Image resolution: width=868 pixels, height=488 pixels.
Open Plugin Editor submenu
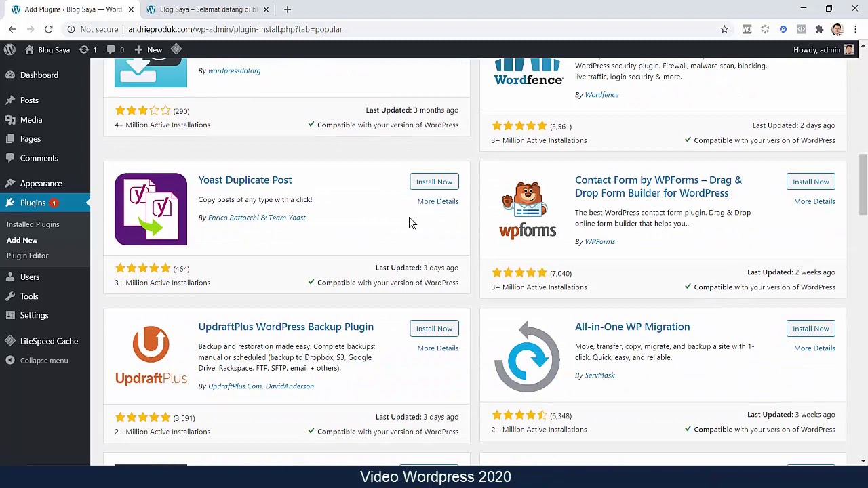point(27,256)
